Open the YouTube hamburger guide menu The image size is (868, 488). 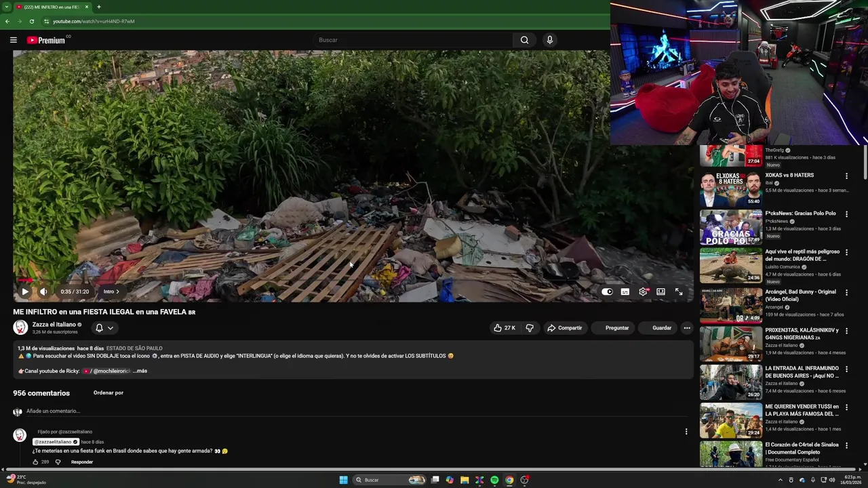click(x=13, y=40)
